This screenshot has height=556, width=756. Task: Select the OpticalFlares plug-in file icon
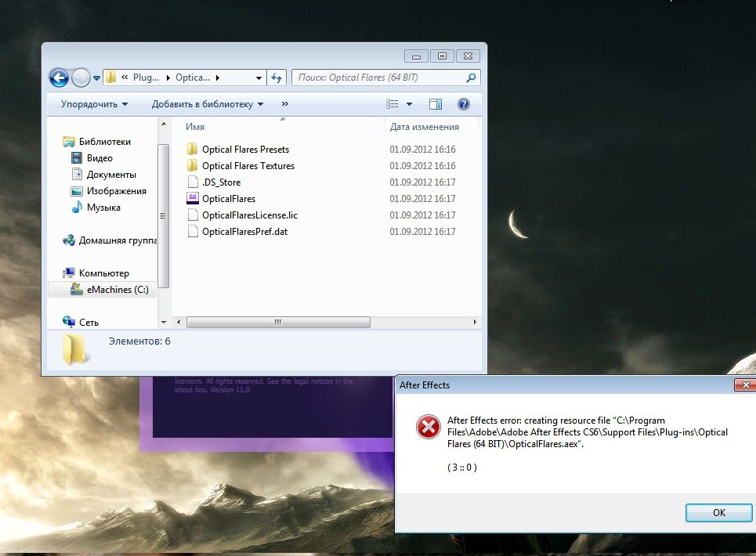tap(193, 198)
